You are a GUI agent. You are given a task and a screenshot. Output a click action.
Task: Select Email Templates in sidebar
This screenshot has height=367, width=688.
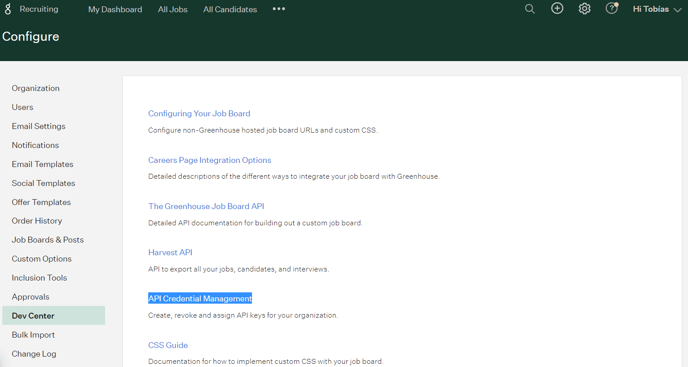tap(43, 164)
